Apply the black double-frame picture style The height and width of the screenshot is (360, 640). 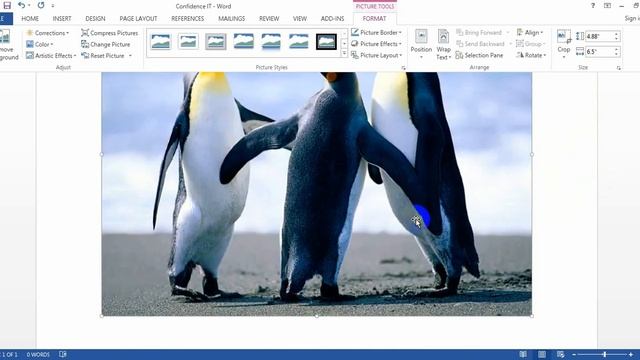coord(326,42)
